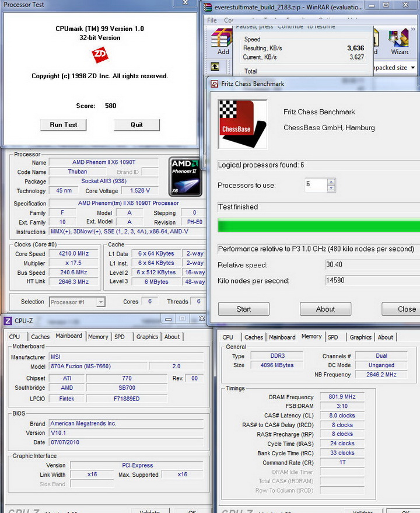Click the Bank Cycle Time value 33 clocks
Viewport: 420px width, 513px height.
(342, 453)
